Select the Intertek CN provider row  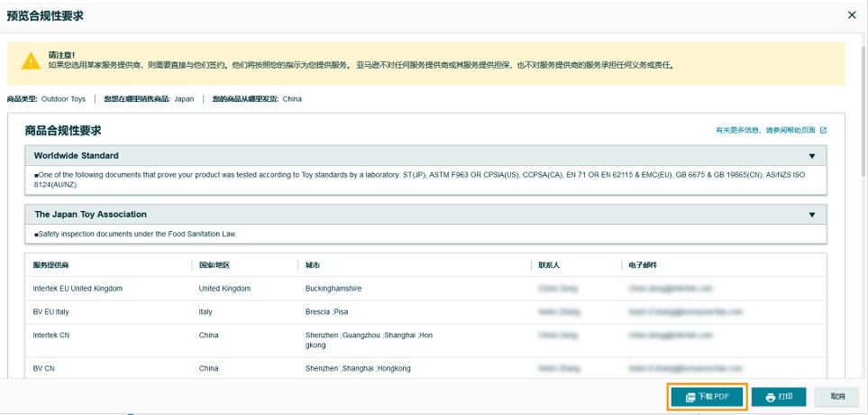click(51, 336)
